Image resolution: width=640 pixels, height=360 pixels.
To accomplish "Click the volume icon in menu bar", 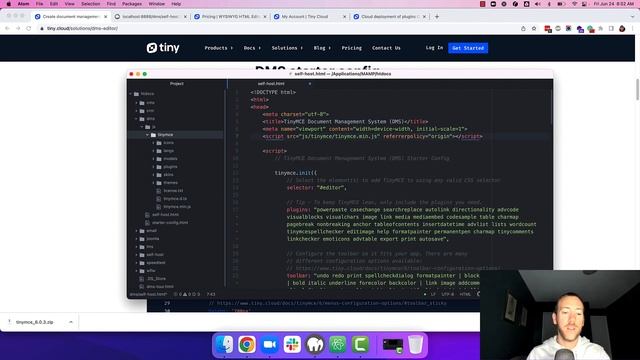I will click(x=538, y=4).
